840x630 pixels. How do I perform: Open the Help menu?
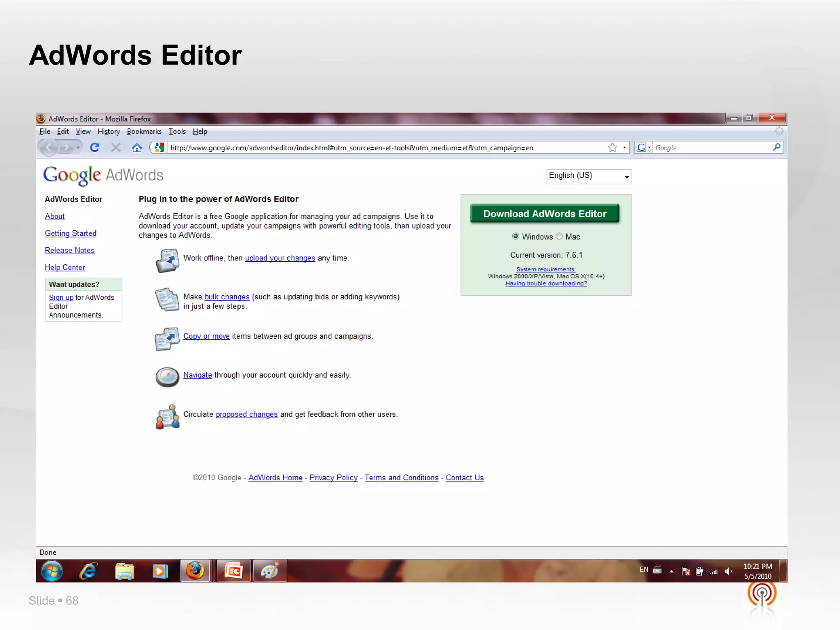coord(200,131)
